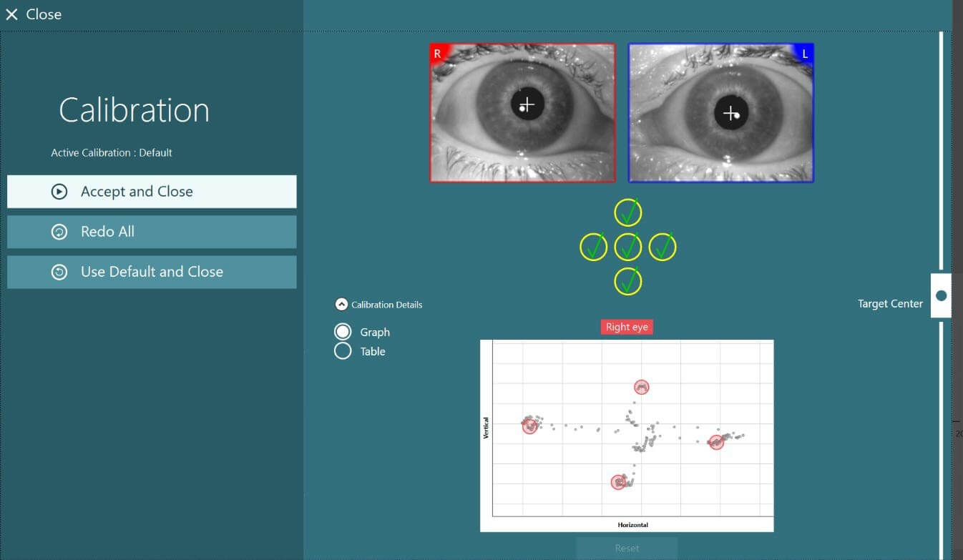The width and height of the screenshot is (963, 560).
Task: Select the bottom calibration point checkmark
Action: tap(627, 281)
